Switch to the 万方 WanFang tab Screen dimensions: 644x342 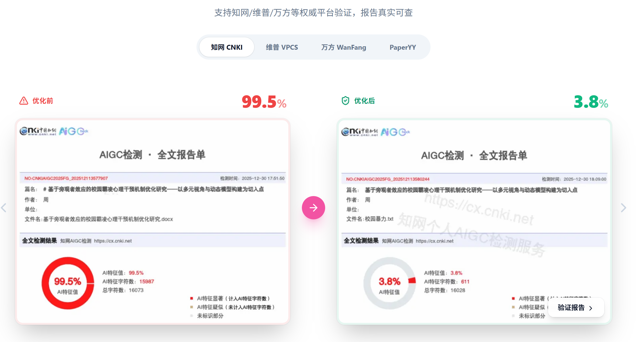(x=344, y=47)
